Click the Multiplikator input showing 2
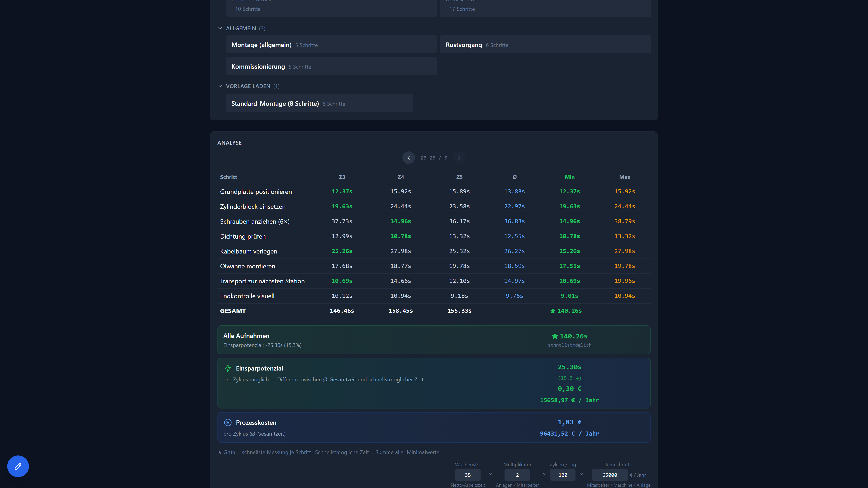The image size is (868, 488). point(517,475)
